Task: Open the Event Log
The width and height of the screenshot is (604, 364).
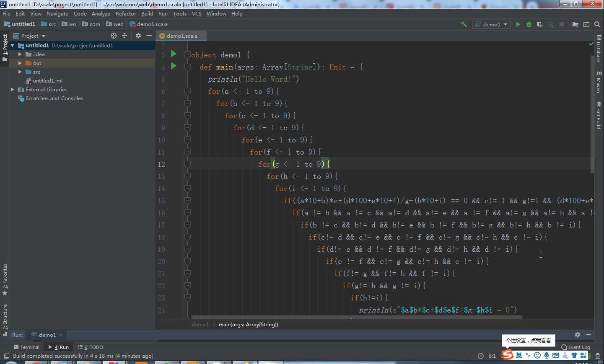Action: pos(576,347)
